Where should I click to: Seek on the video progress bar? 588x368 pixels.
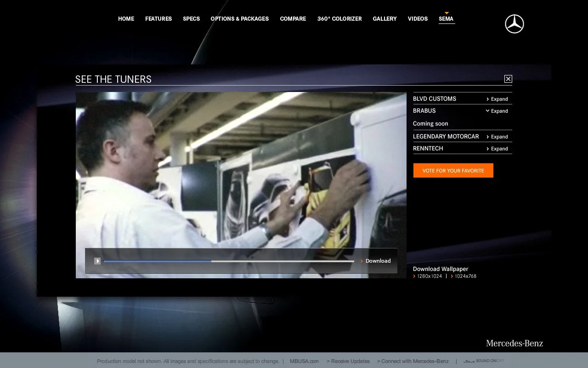point(229,261)
